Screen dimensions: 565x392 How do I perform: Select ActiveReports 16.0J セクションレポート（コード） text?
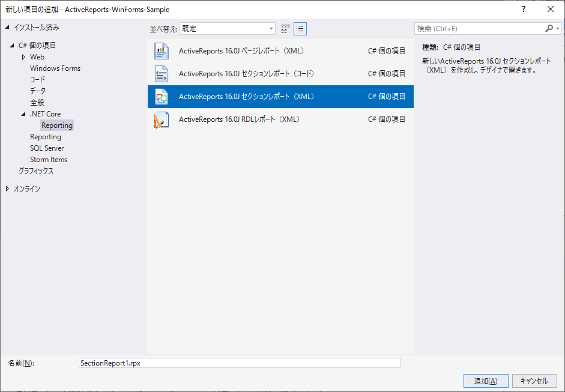coord(247,73)
